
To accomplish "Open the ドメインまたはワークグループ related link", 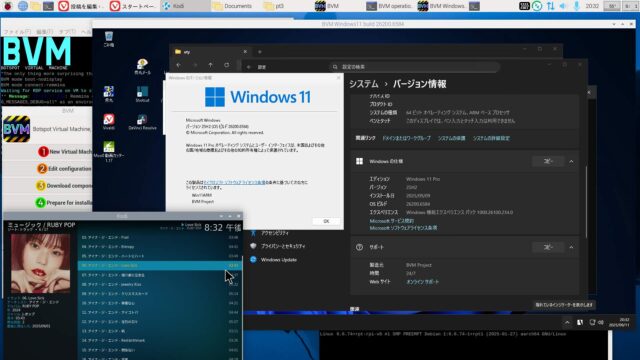I will pos(407,138).
